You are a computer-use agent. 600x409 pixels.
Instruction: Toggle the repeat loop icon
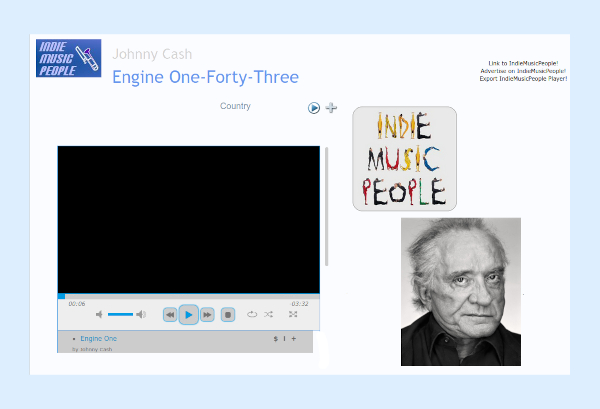[252, 314]
